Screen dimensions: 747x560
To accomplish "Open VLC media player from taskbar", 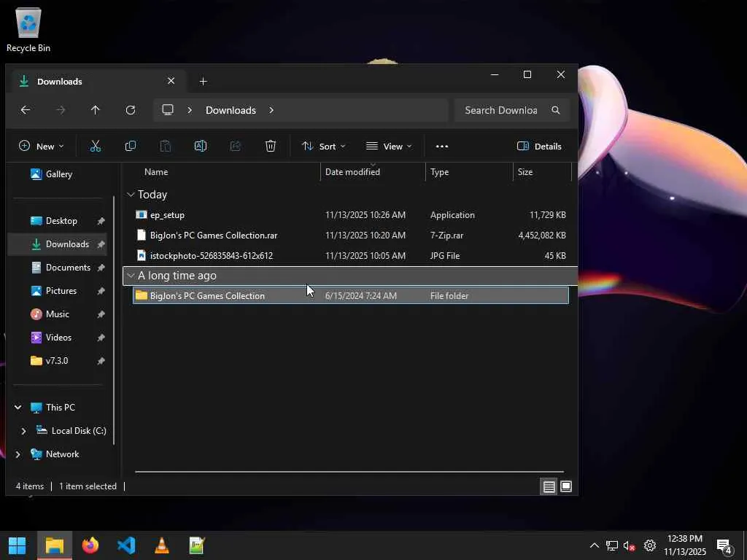I will (x=162, y=545).
